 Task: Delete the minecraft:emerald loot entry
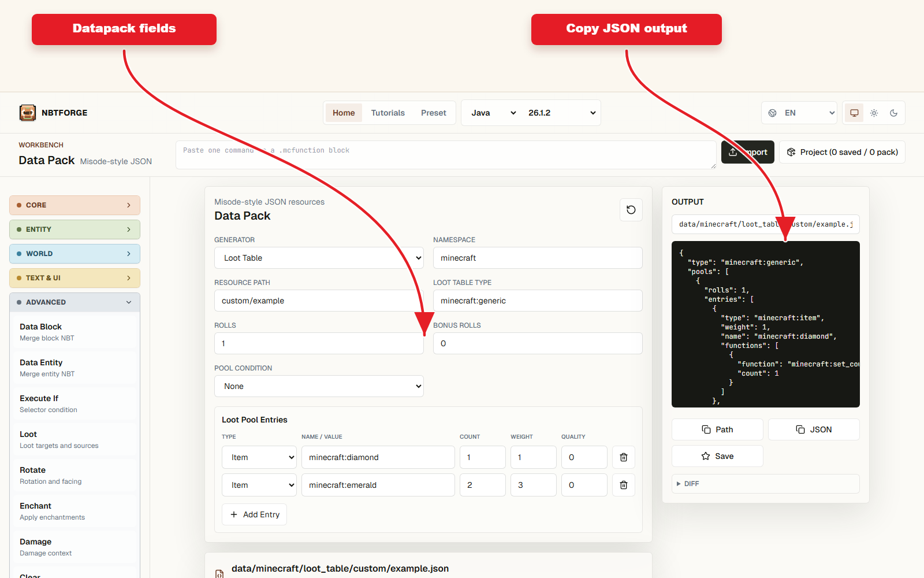[624, 485]
